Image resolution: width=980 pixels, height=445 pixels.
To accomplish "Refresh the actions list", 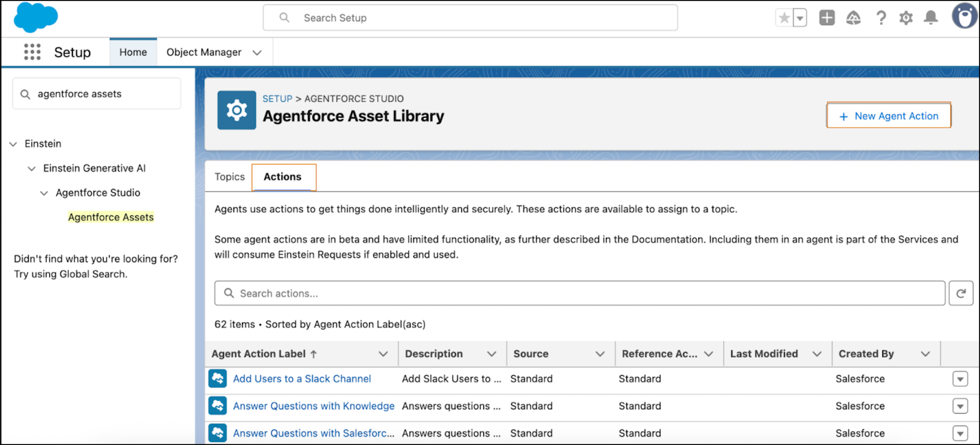I will click(961, 293).
